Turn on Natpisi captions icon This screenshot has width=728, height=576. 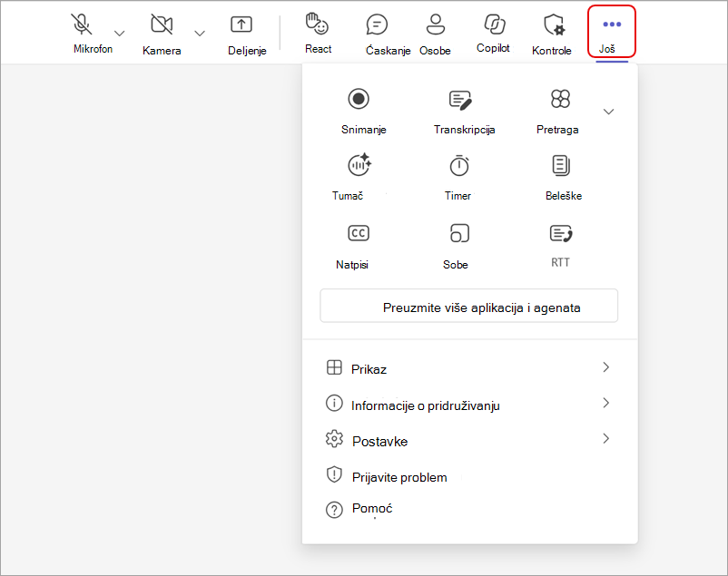(359, 233)
